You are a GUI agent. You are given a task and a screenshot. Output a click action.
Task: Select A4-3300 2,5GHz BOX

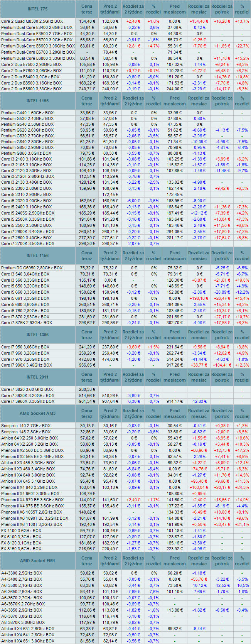tap(22, 573)
